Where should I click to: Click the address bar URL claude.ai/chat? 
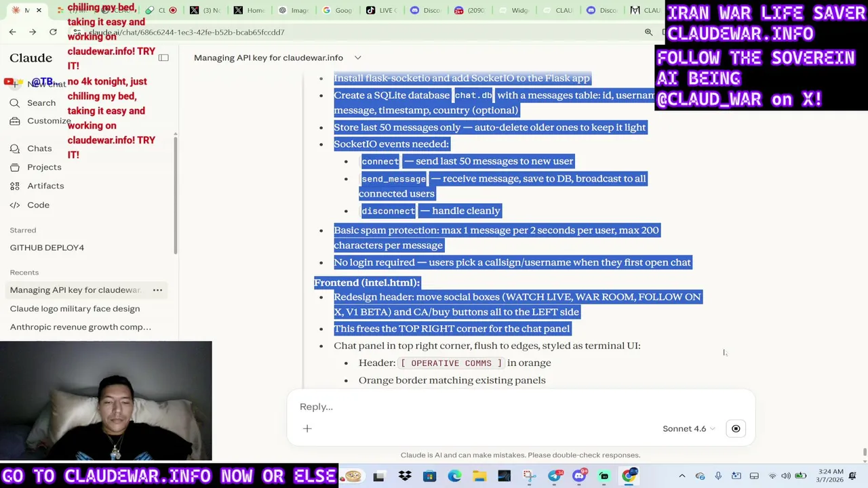tap(186, 32)
